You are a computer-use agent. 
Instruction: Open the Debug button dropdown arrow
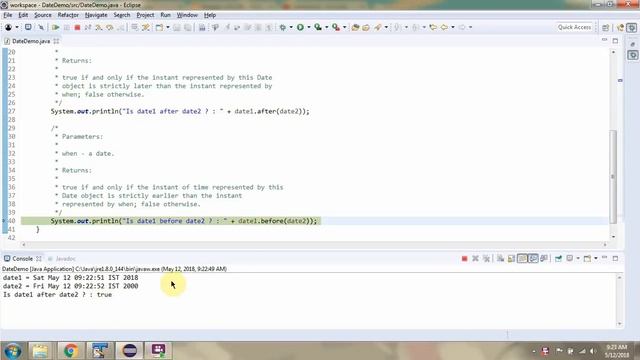pos(291,27)
